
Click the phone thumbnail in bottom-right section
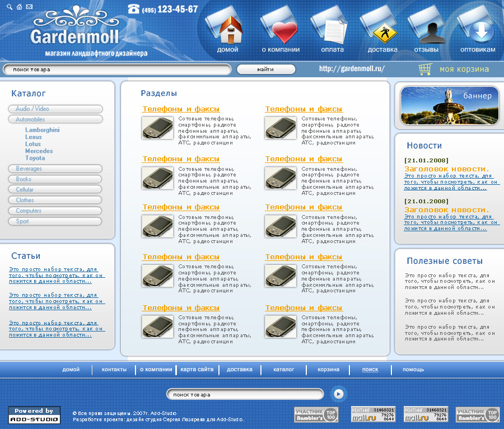pos(281,327)
